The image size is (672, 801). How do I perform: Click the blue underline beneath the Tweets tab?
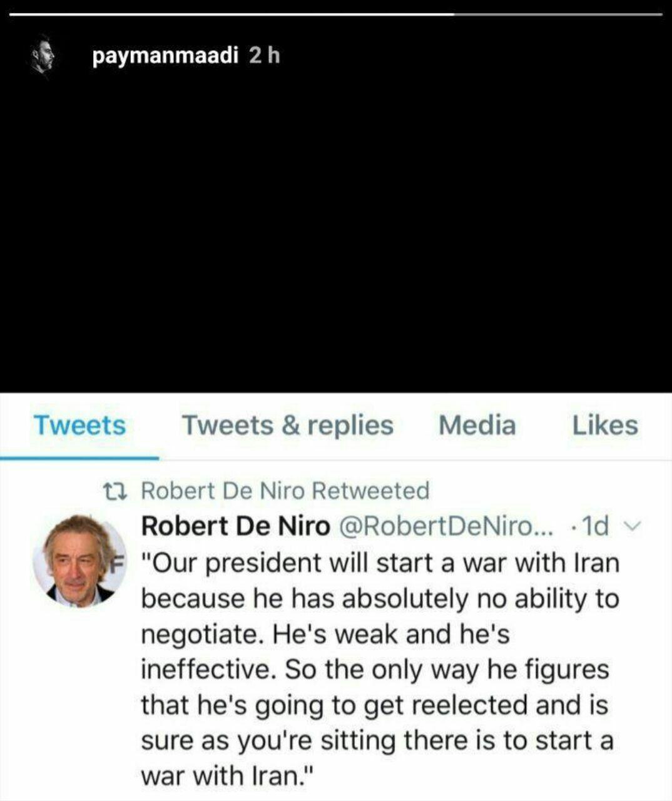(x=79, y=458)
